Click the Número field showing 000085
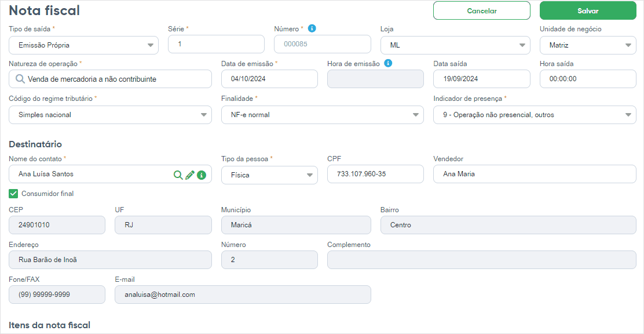Screen dimensions: 644x334 [323, 44]
